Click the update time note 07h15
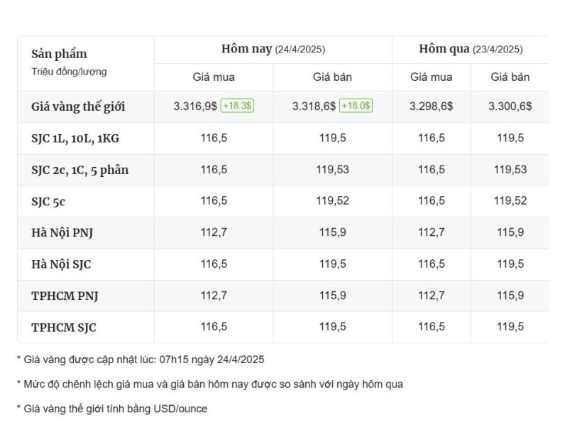Image resolution: width=567 pixels, height=430 pixels. click(x=174, y=359)
